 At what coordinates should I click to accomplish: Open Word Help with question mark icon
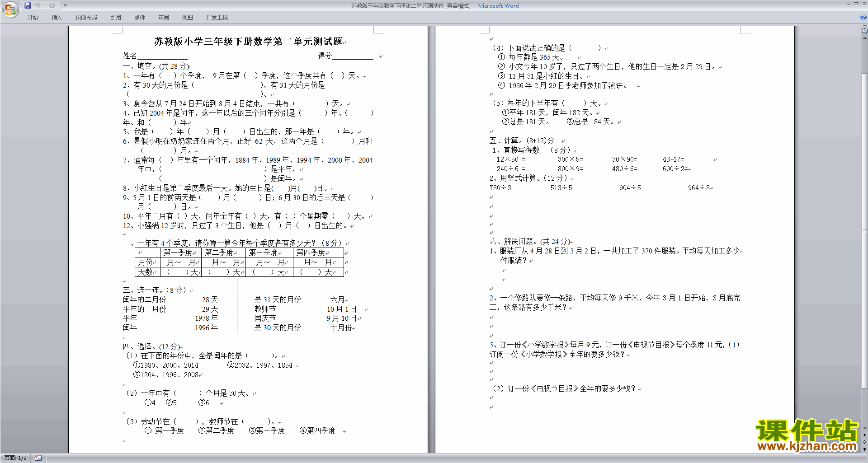point(863,18)
